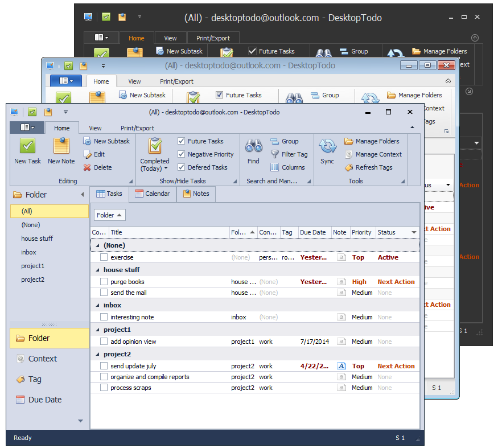498x448 pixels.
Task: Select project2 folder in sidebar
Action: coord(49,280)
